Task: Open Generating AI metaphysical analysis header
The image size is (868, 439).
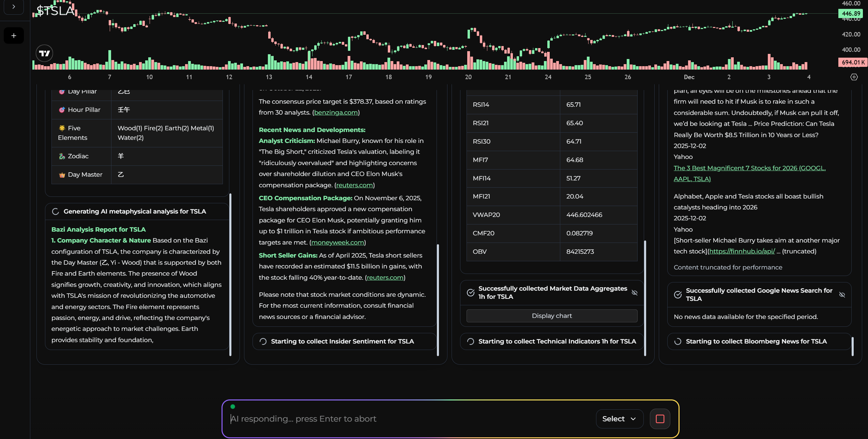Action: click(x=135, y=211)
